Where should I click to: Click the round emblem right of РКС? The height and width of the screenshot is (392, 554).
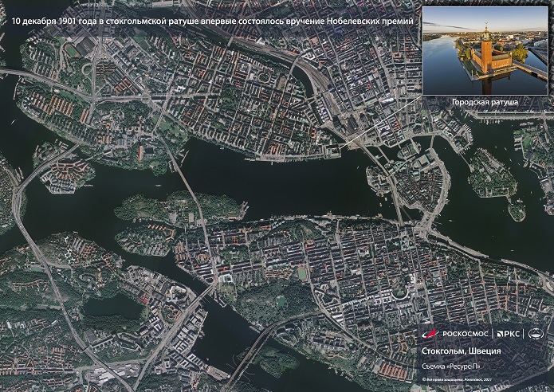point(536,335)
